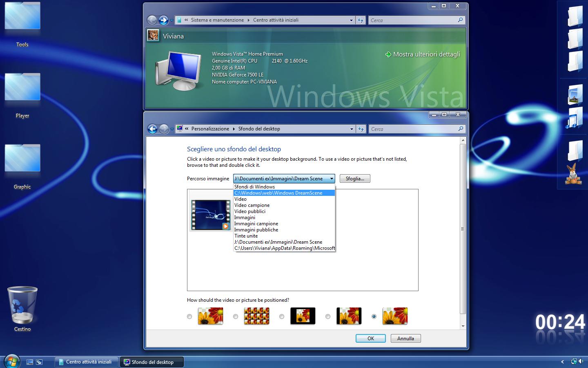Image resolution: width=588 pixels, height=368 pixels.
Task: Open the Player desktop folder
Action: click(x=22, y=91)
